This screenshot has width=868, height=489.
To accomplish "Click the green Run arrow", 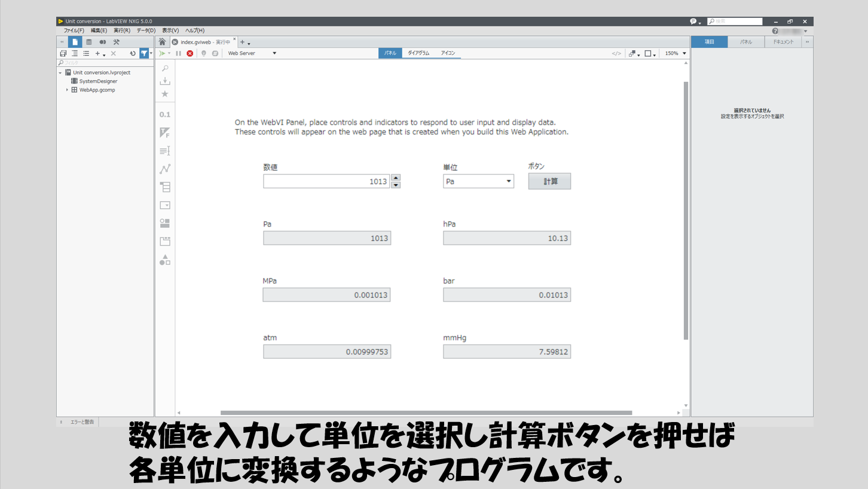I will tap(162, 53).
